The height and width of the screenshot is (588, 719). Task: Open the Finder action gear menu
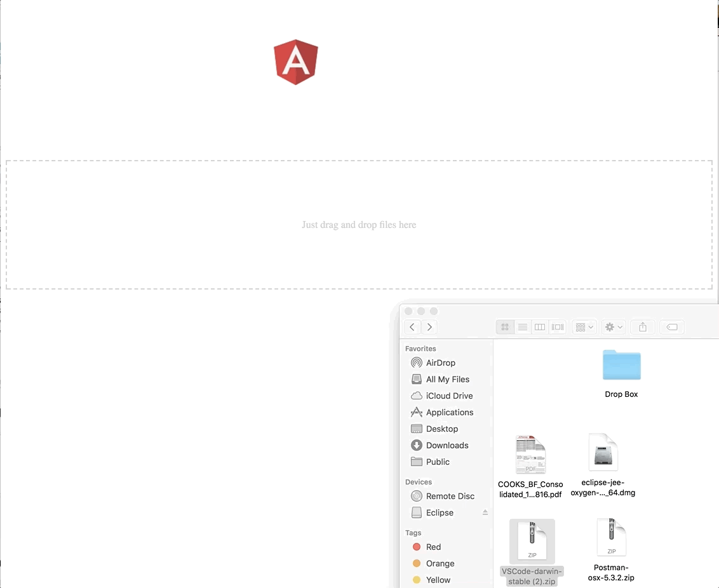click(x=614, y=327)
